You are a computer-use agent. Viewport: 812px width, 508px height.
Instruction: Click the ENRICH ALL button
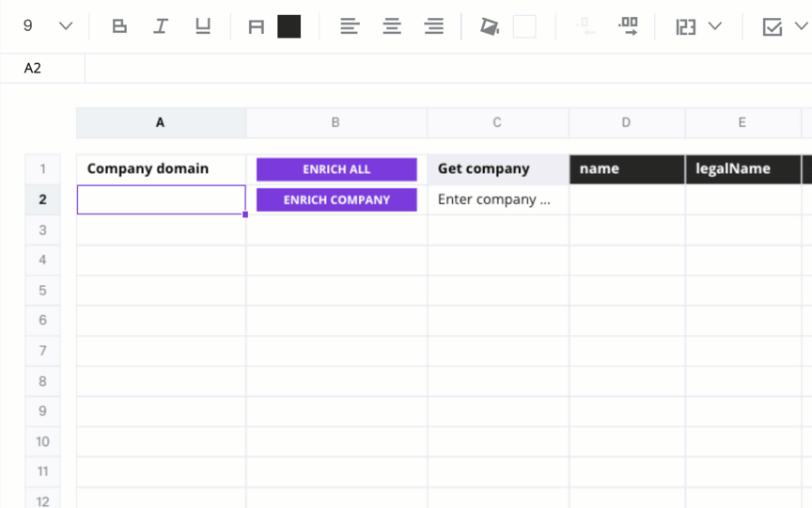[x=336, y=169]
